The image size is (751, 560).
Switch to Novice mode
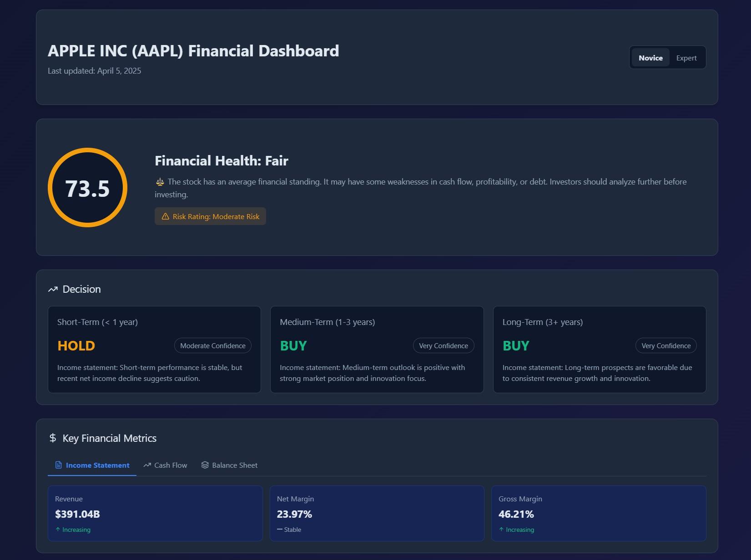coord(650,58)
